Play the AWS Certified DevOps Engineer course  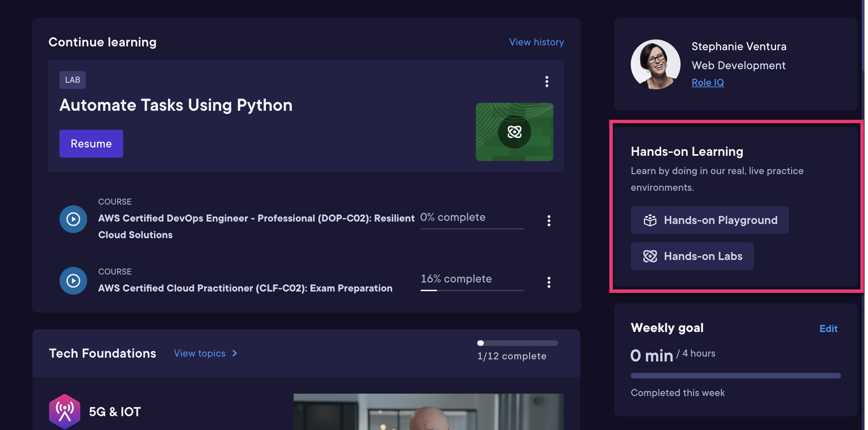pyautogui.click(x=73, y=219)
